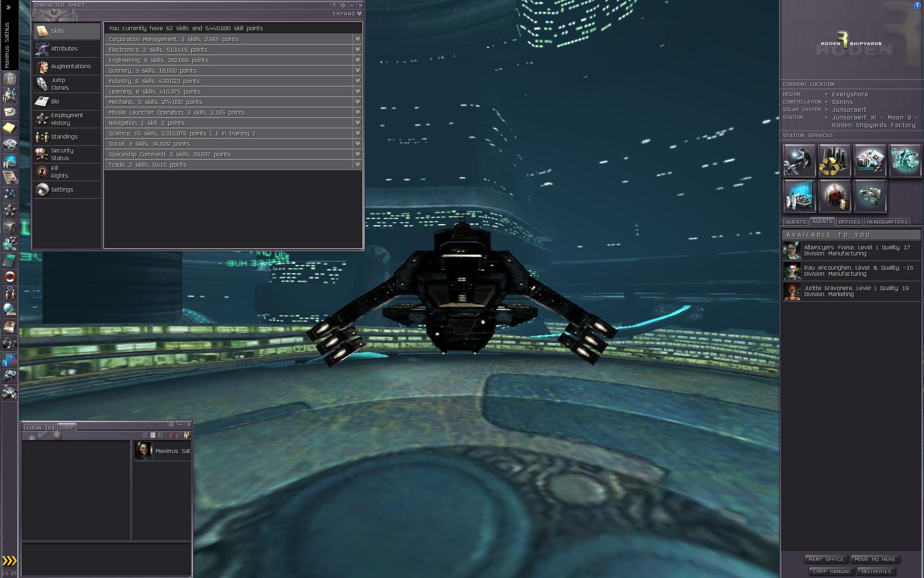Select agent Rau Ancounghen

pos(851,271)
